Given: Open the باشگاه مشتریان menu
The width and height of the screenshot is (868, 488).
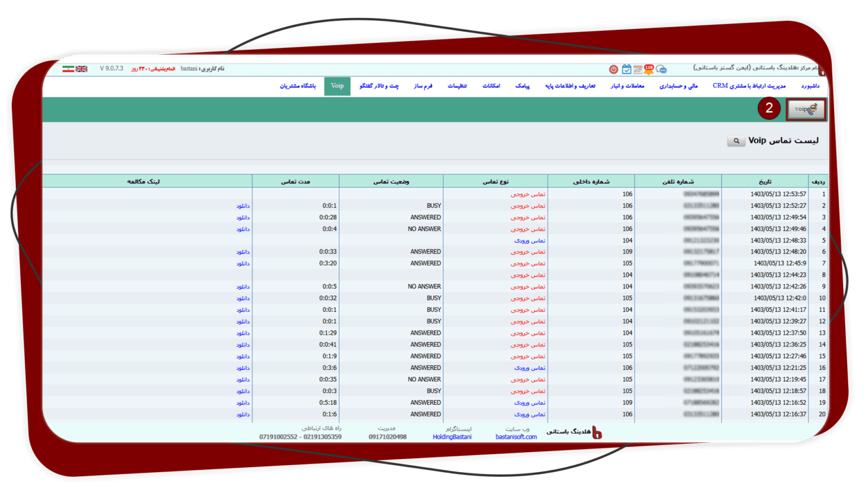Looking at the screenshot, I should tap(298, 86).
